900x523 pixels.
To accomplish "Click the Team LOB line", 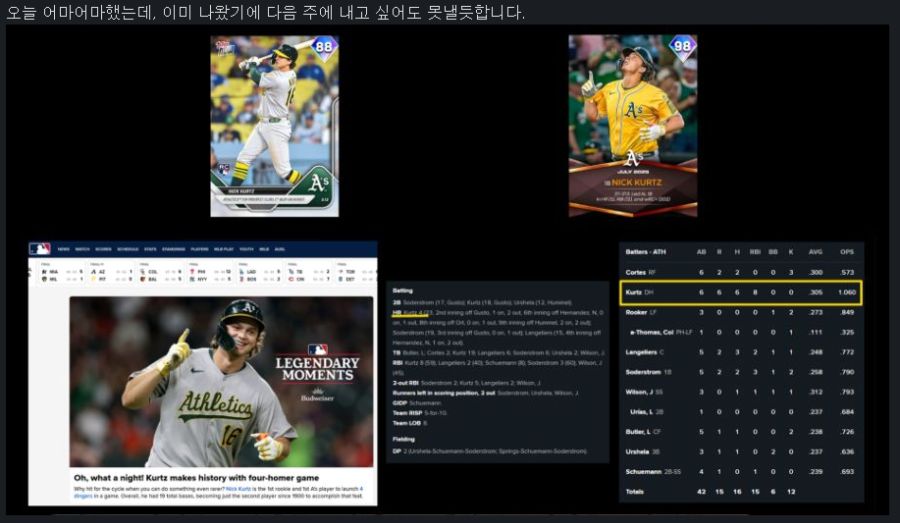I will [x=410, y=423].
